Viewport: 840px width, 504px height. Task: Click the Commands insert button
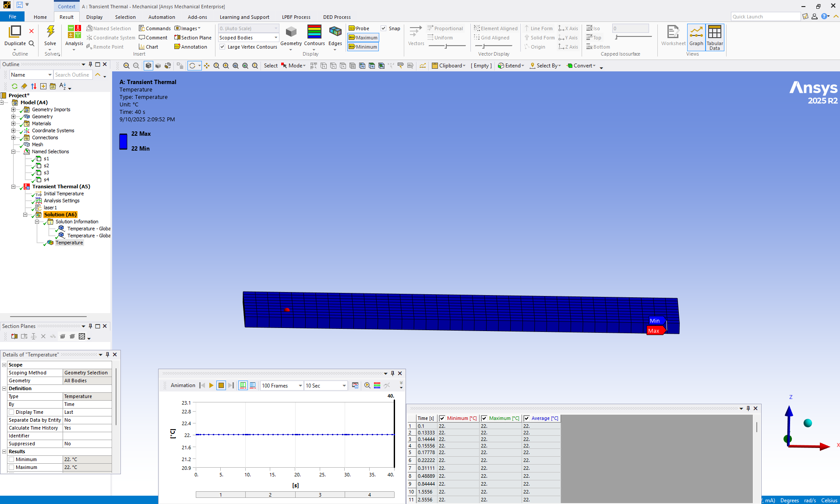[x=155, y=28]
